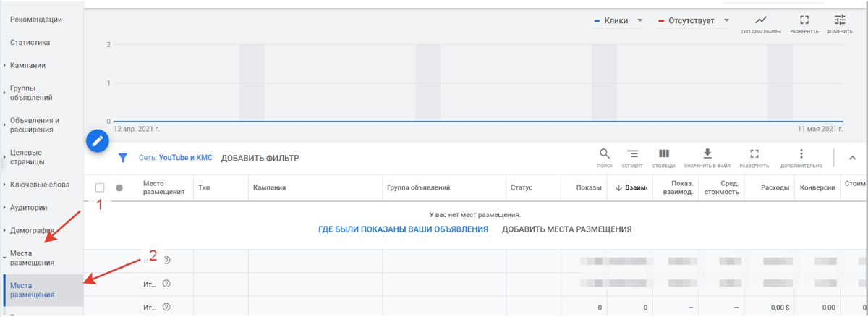Click the blue pencil edit button
The width and height of the screenshot is (868, 317).
click(x=97, y=140)
